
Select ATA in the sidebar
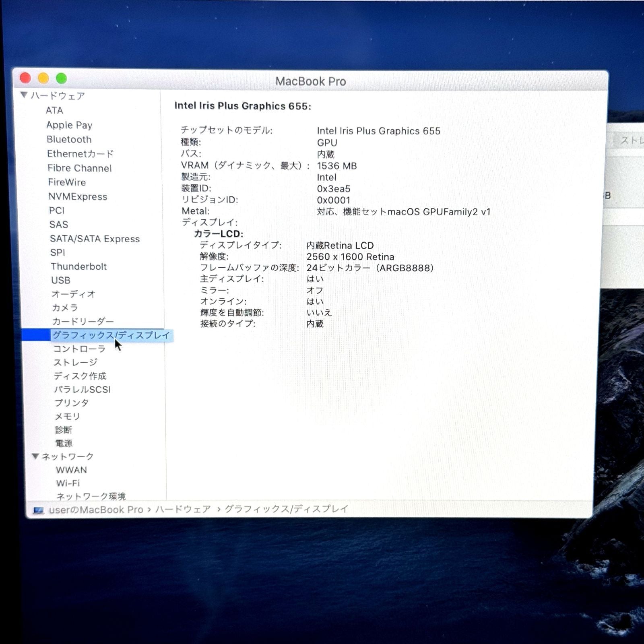(54, 110)
